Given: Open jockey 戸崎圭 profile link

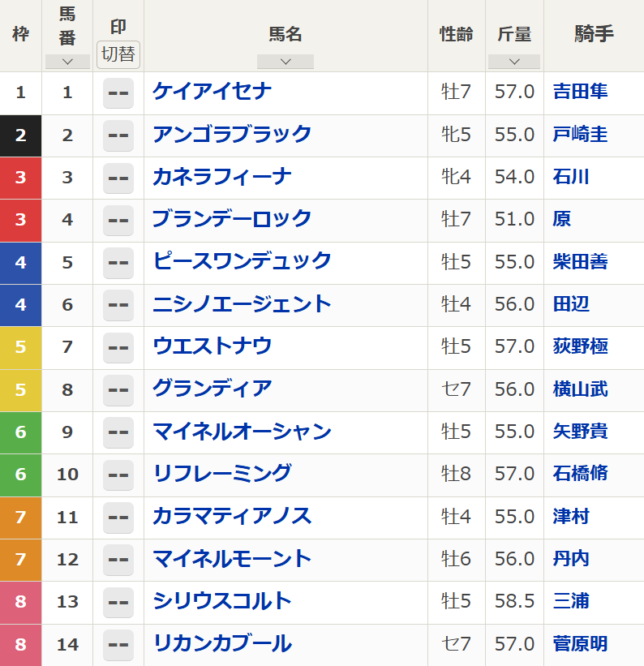Looking at the screenshot, I should [x=580, y=135].
